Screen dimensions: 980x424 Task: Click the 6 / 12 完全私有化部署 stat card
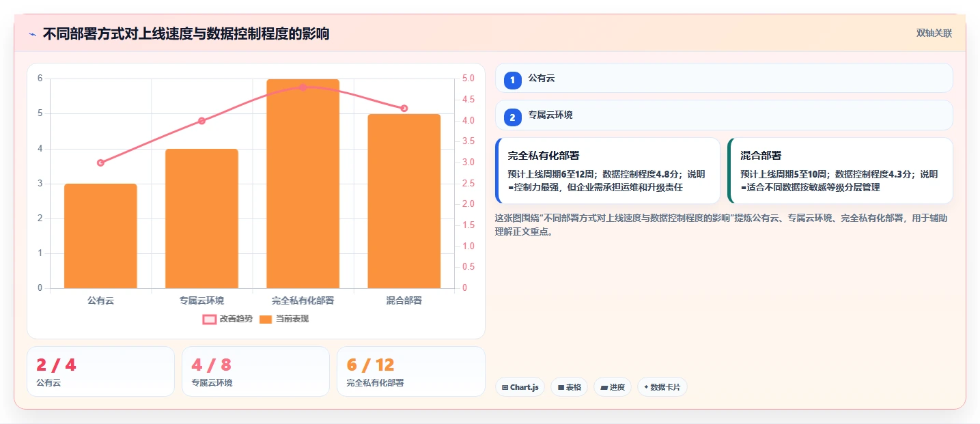(x=410, y=371)
